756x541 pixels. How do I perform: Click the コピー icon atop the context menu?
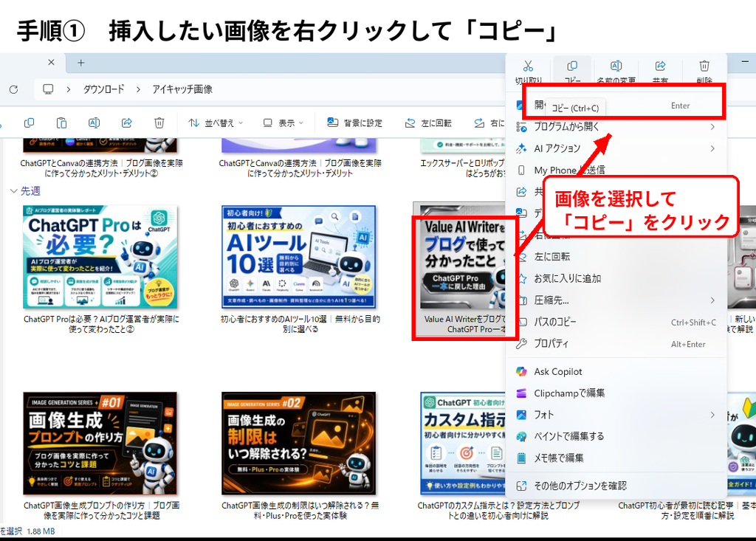(572, 66)
